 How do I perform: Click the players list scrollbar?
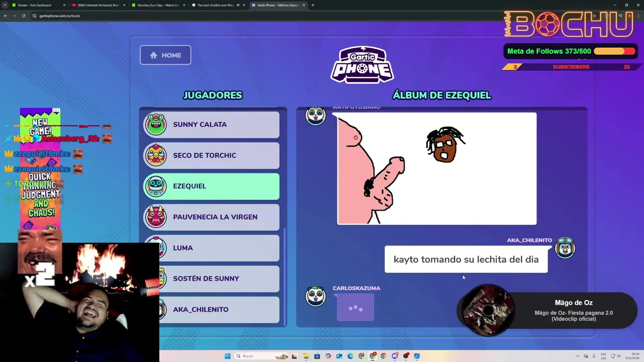tap(285, 277)
